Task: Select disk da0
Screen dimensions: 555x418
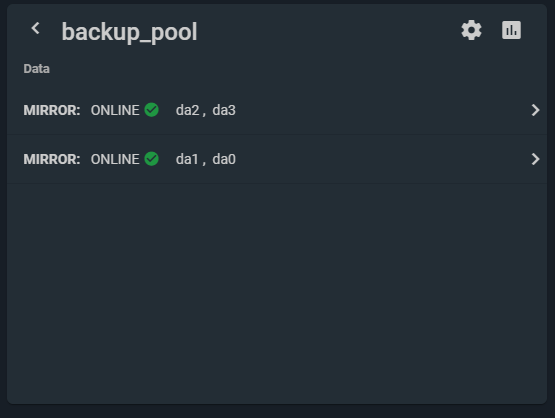Action: point(224,159)
